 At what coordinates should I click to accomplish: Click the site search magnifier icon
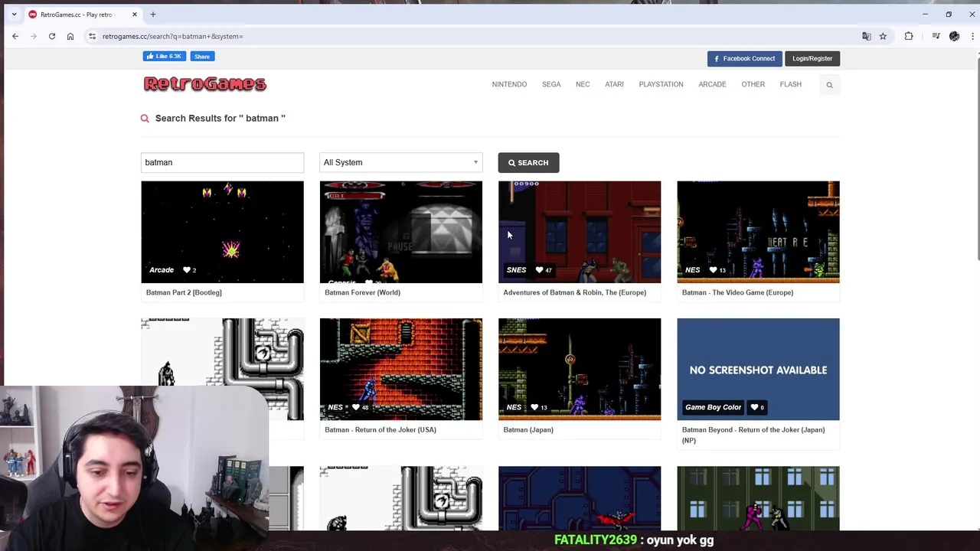click(x=829, y=85)
